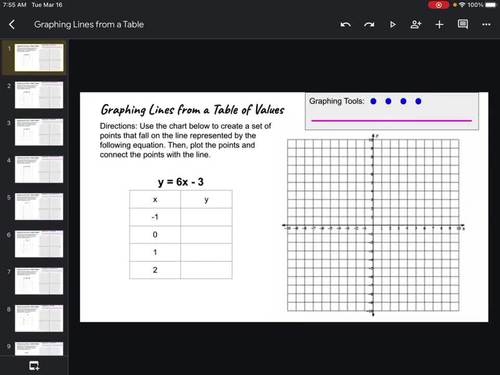Select the equation text 'y = 6x - 3'
The width and height of the screenshot is (500, 375).
click(181, 182)
